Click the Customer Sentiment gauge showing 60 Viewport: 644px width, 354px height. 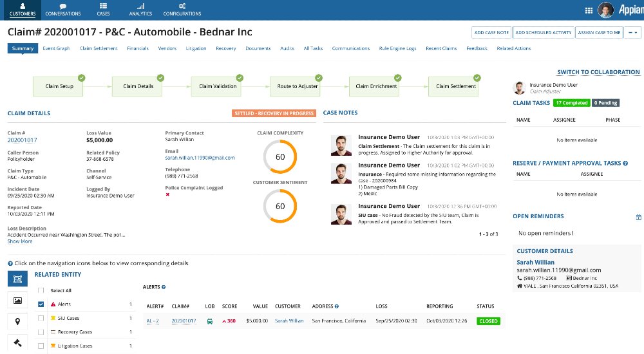pyautogui.click(x=280, y=206)
